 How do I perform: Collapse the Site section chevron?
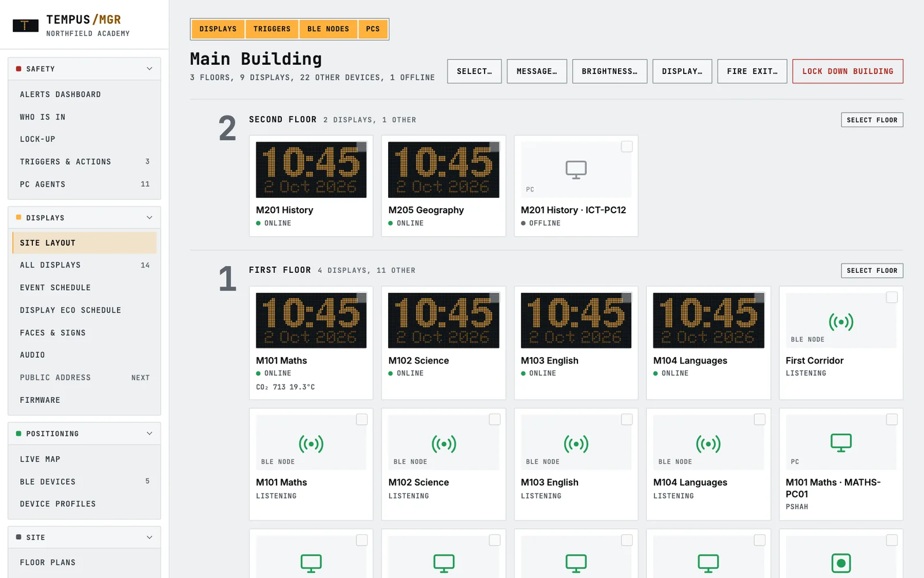click(x=150, y=537)
